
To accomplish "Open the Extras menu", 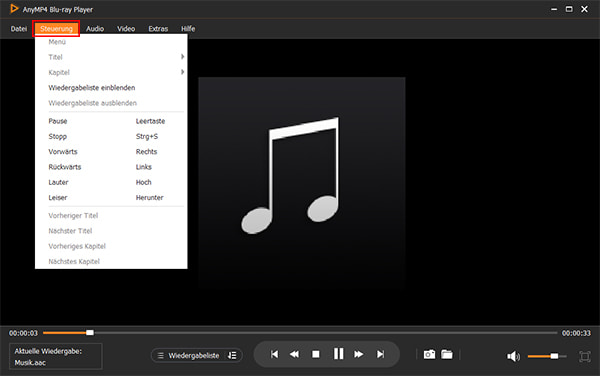I will (158, 29).
